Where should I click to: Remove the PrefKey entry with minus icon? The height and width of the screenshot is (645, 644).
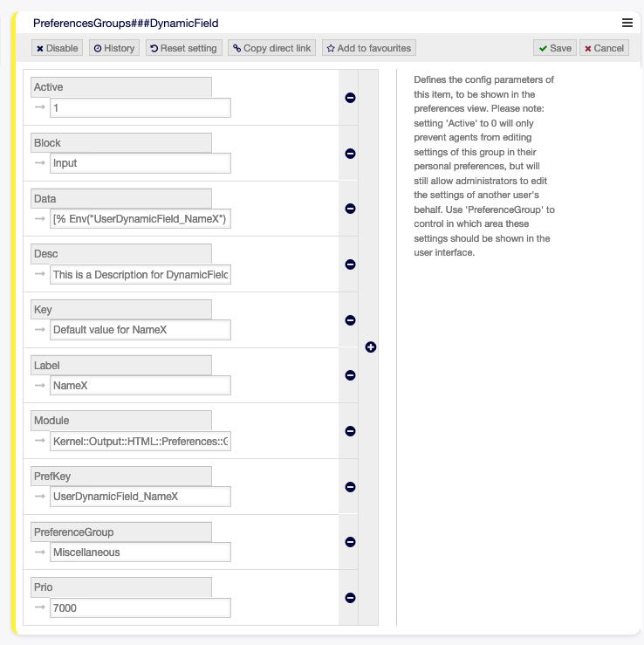point(350,487)
